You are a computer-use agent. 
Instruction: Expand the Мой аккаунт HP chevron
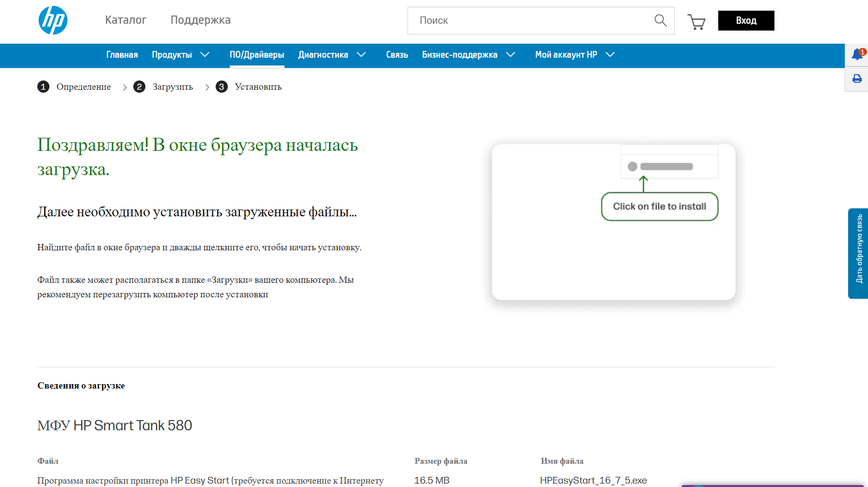pos(610,55)
